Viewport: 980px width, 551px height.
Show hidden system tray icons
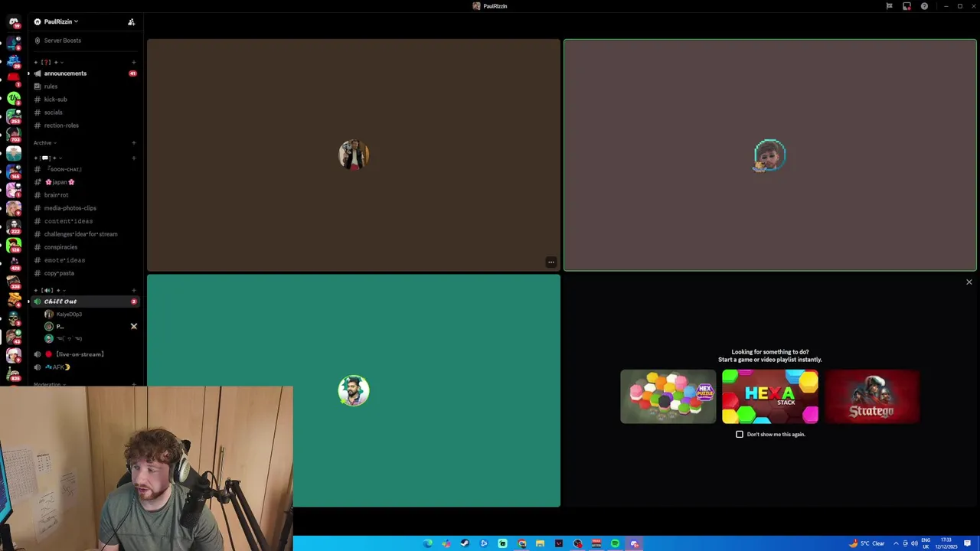pos(896,543)
